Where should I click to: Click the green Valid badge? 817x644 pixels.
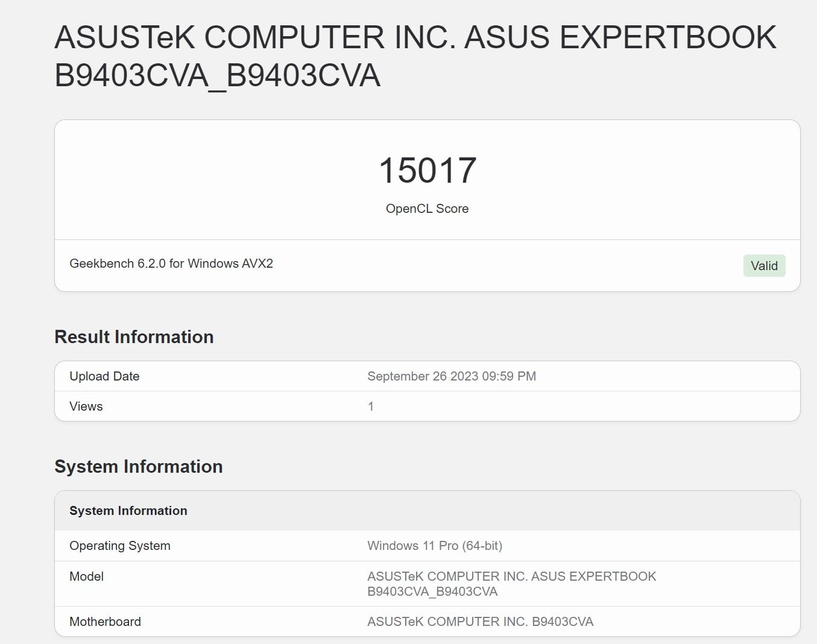764,266
